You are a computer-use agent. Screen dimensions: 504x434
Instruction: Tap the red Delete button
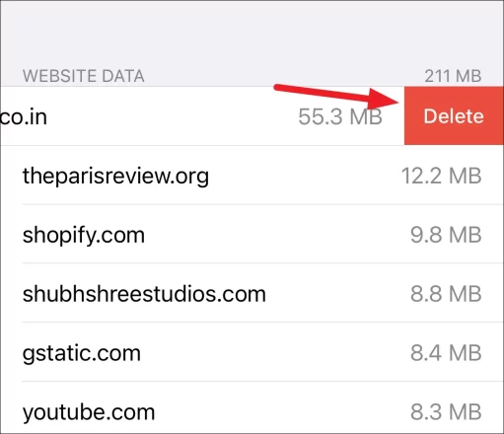coord(454,115)
